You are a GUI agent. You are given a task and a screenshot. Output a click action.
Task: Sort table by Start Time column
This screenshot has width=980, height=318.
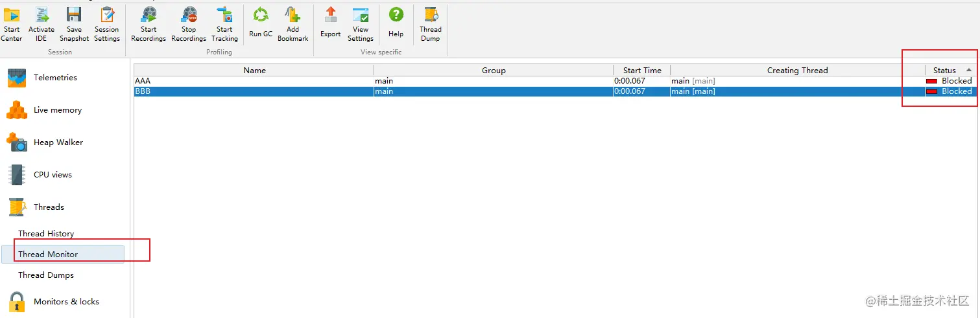(642, 71)
